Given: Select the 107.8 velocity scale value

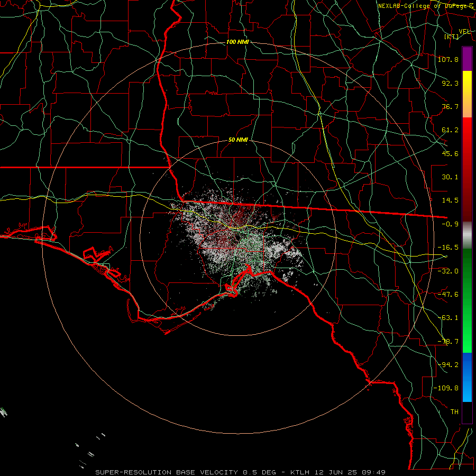Looking at the screenshot, I should [448, 59].
